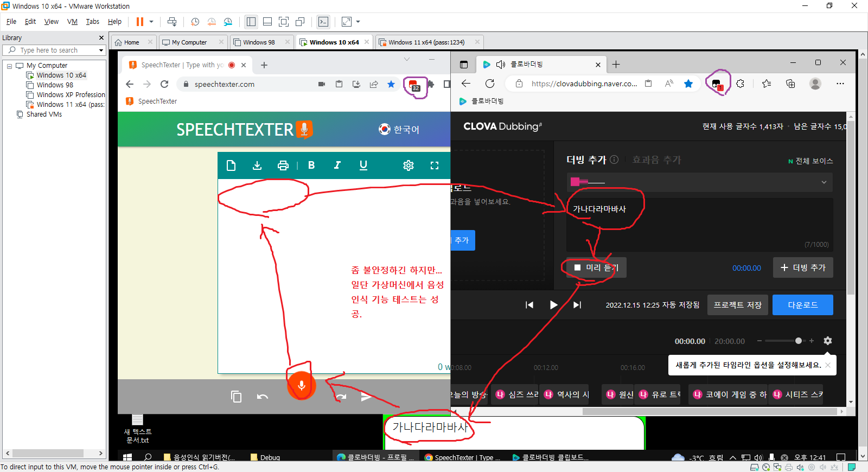Select Shared VMs in library

44,114
